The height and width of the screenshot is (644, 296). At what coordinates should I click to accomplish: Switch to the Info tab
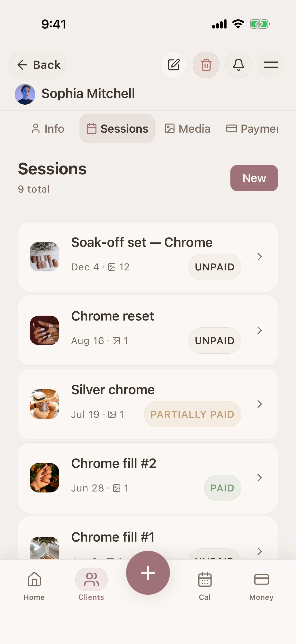pos(48,129)
